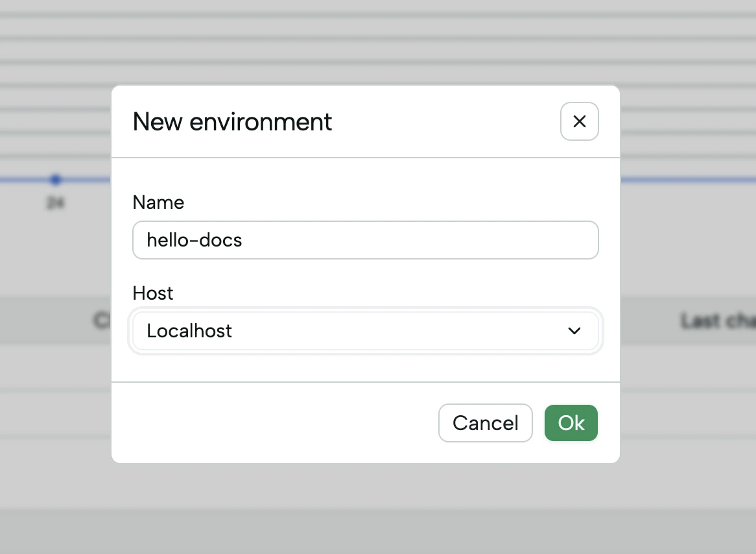The height and width of the screenshot is (554, 756).
Task: Open the Host dropdown chevron
Action: pyautogui.click(x=574, y=331)
